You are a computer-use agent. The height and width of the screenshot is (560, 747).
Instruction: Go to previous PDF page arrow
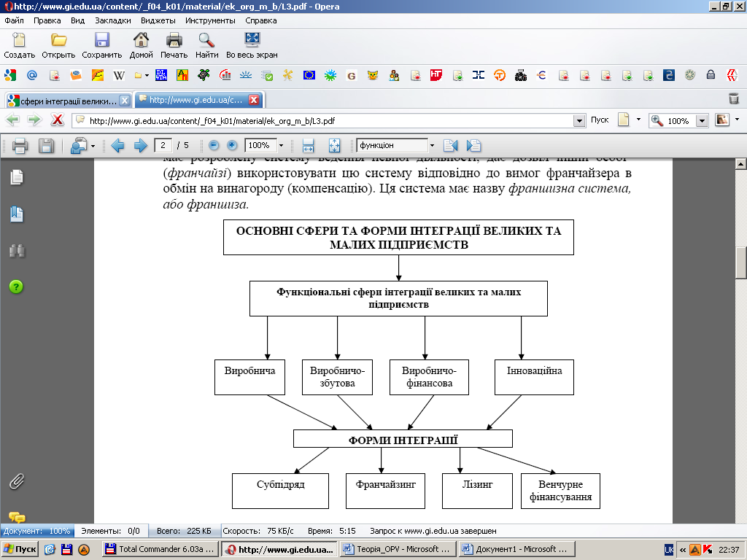click(117, 146)
